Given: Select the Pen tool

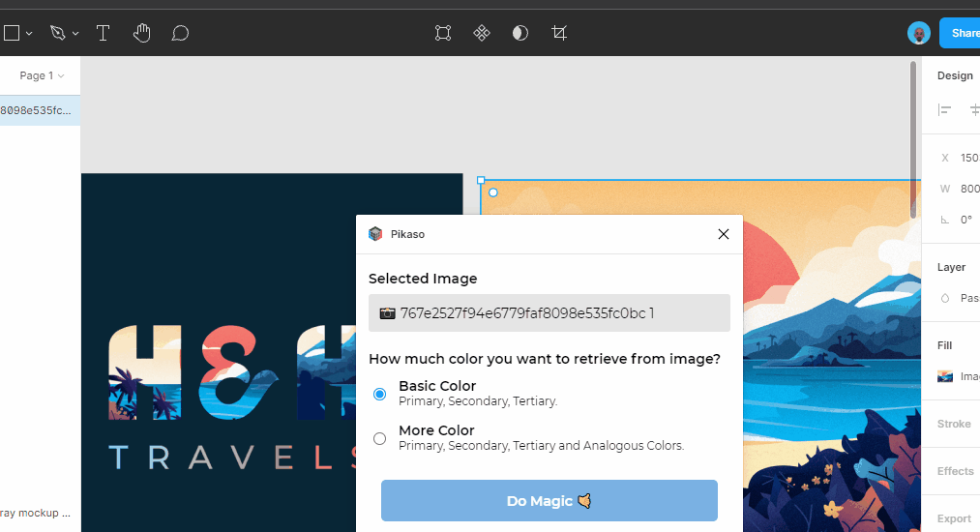Looking at the screenshot, I should point(57,33).
